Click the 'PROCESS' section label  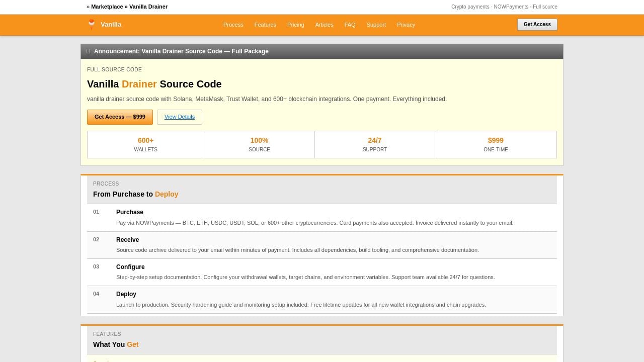pos(106,184)
